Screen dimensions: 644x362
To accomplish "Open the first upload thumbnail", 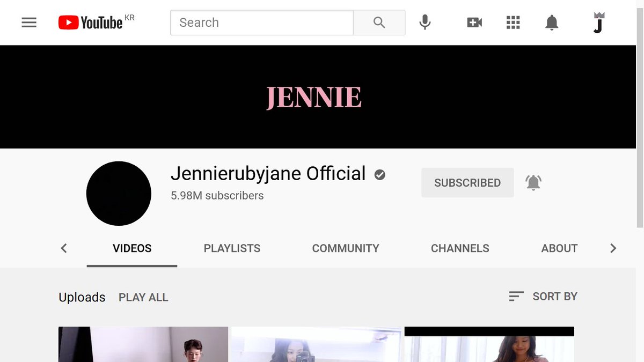I will tap(143, 344).
